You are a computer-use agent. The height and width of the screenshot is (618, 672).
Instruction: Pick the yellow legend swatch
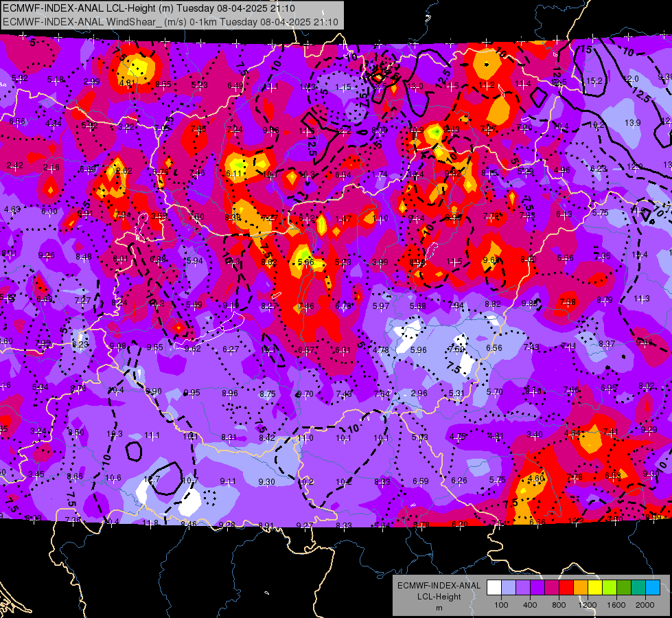595,588
